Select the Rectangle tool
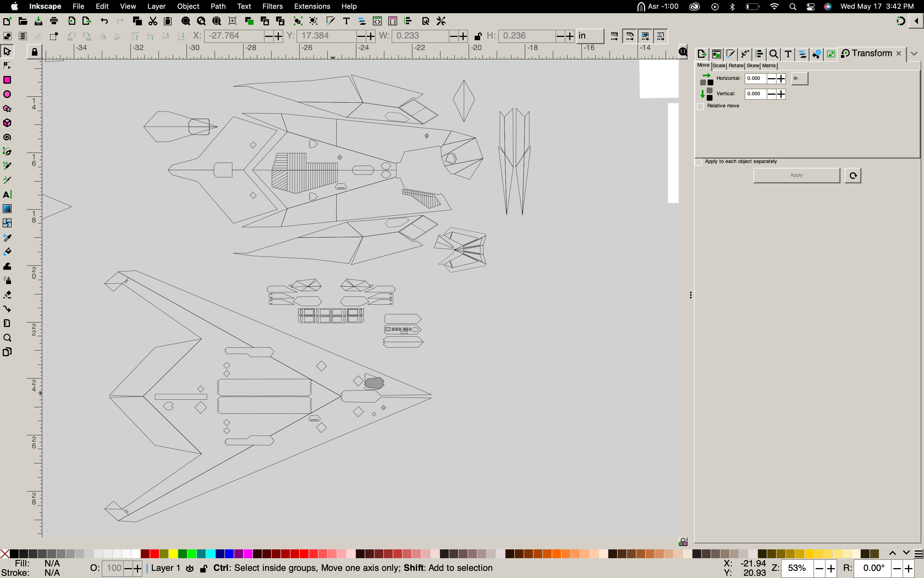 pos(7,80)
